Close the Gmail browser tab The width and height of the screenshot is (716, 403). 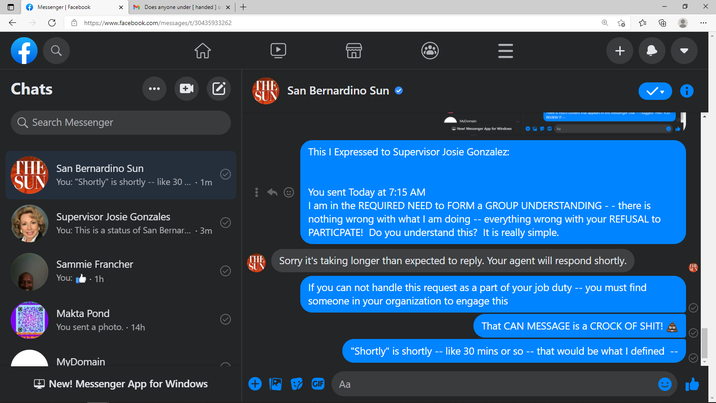click(x=228, y=7)
